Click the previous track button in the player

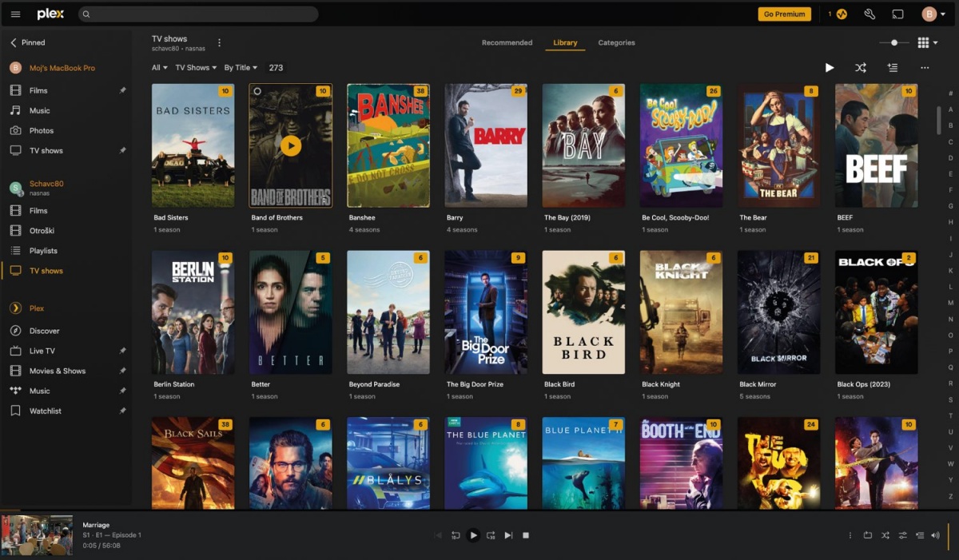(x=438, y=535)
